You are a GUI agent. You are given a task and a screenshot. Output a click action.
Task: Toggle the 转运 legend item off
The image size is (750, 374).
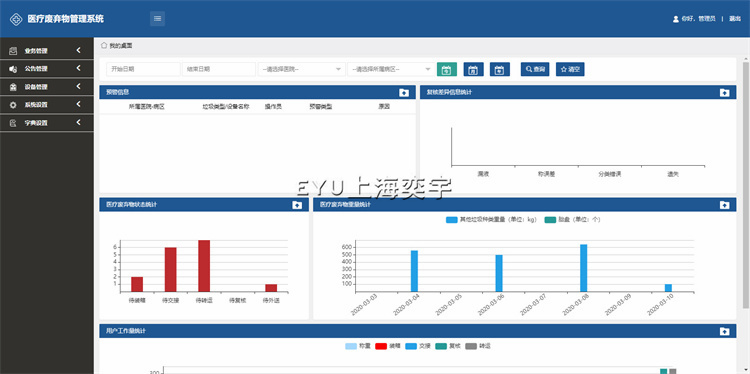click(478, 346)
